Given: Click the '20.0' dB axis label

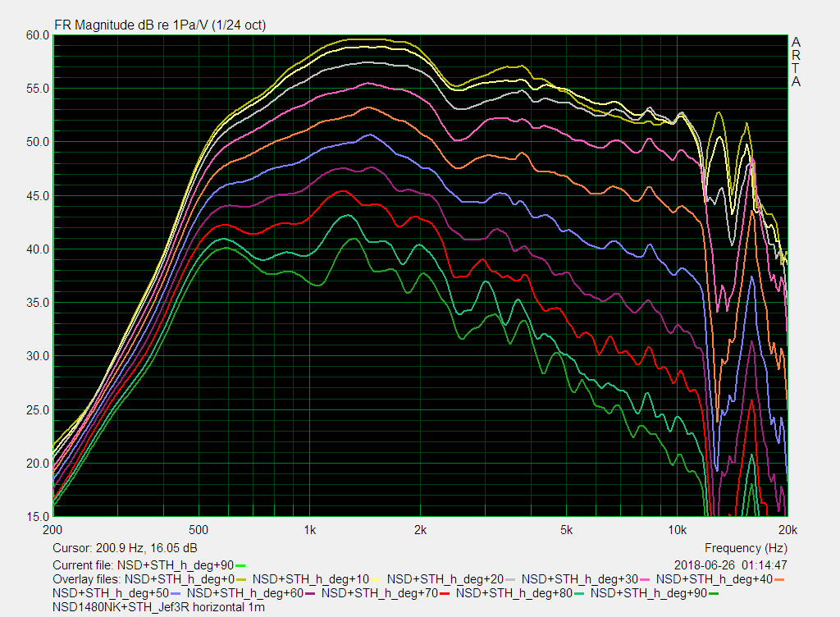Looking at the screenshot, I should 38,464.
